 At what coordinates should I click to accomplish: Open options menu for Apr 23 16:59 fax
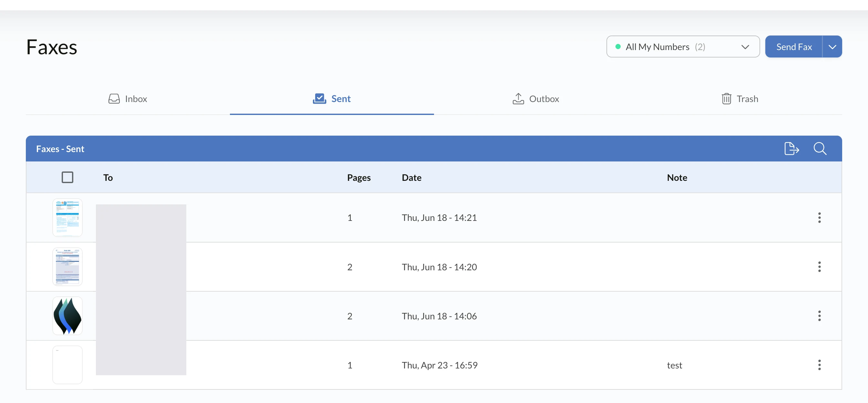click(x=819, y=365)
